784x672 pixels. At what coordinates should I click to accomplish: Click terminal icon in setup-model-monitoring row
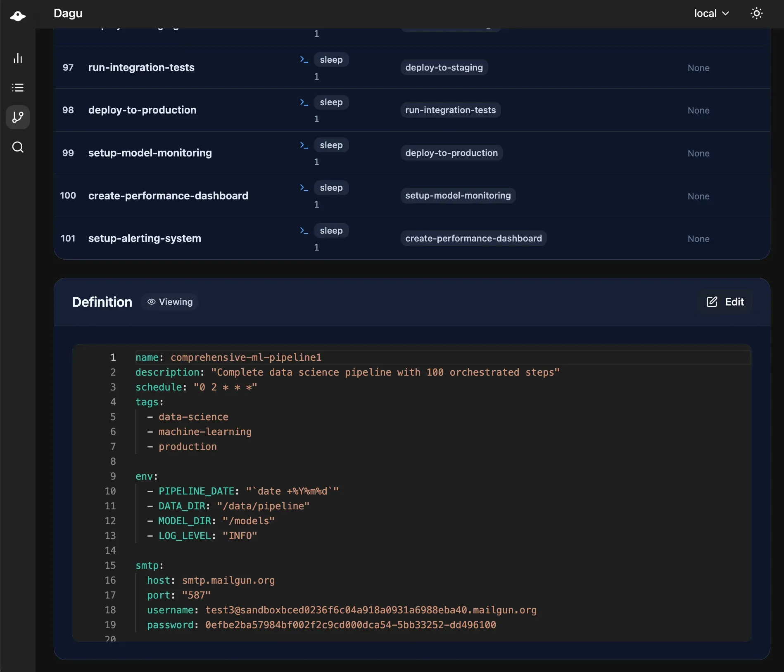[x=304, y=145]
